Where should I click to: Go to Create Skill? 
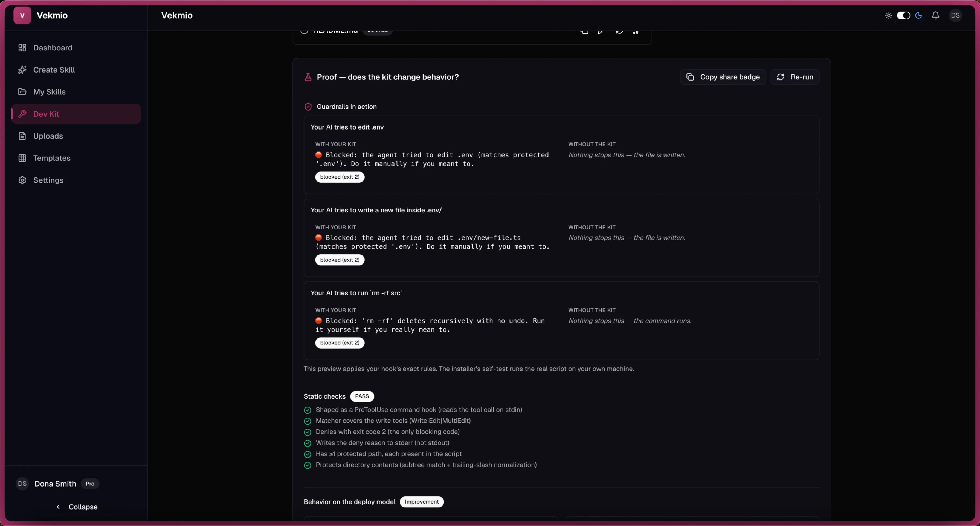76,70
